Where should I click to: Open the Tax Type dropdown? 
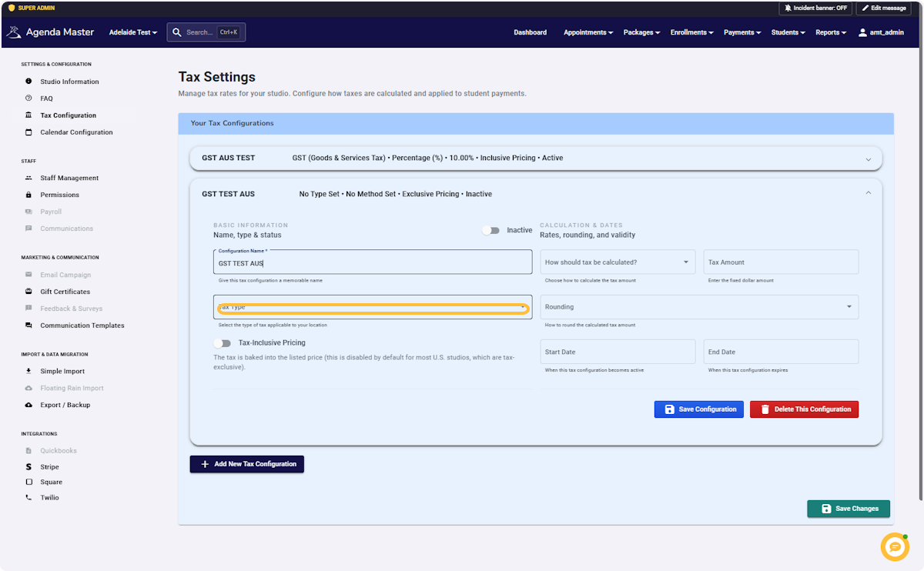[x=373, y=307]
